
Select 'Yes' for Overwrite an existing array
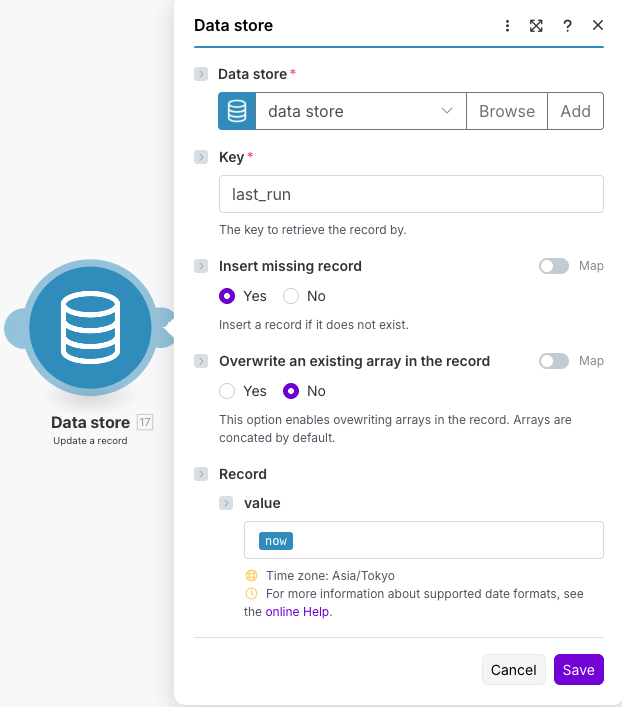(x=227, y=391)
